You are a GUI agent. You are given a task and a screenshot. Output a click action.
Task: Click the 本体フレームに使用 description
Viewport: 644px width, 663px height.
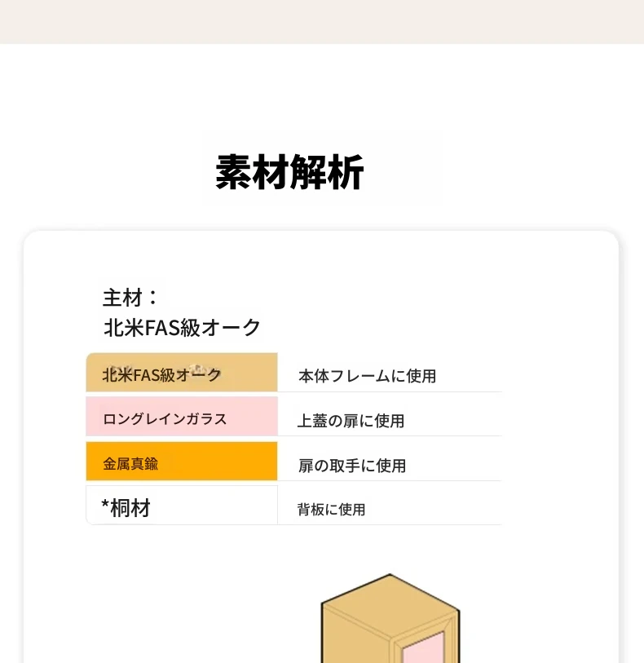click(x=367, y=376)
